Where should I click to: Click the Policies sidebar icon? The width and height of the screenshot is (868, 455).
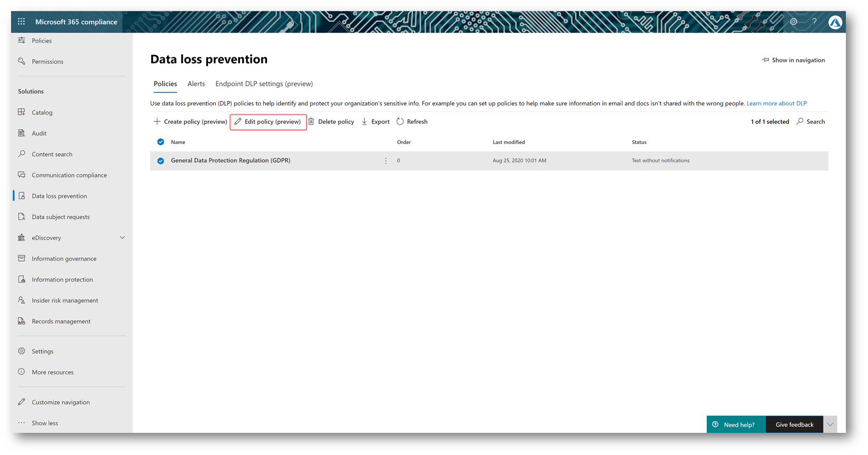22,41
